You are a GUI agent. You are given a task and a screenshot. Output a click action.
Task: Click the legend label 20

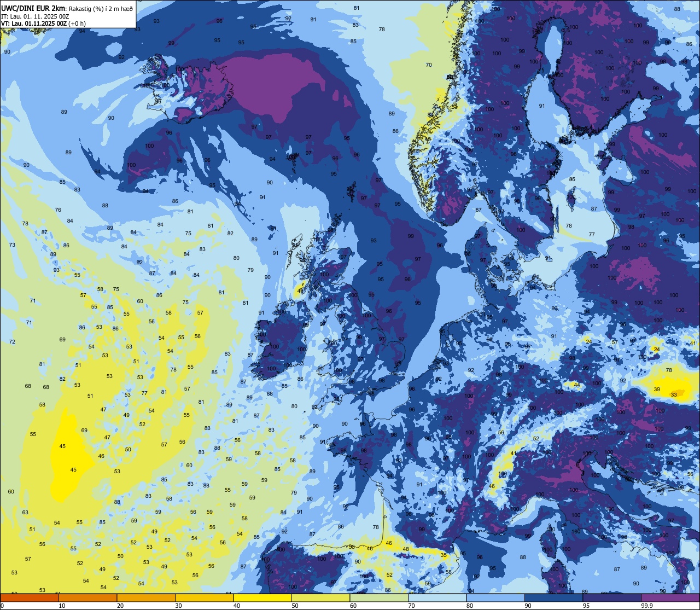(120, 606)
